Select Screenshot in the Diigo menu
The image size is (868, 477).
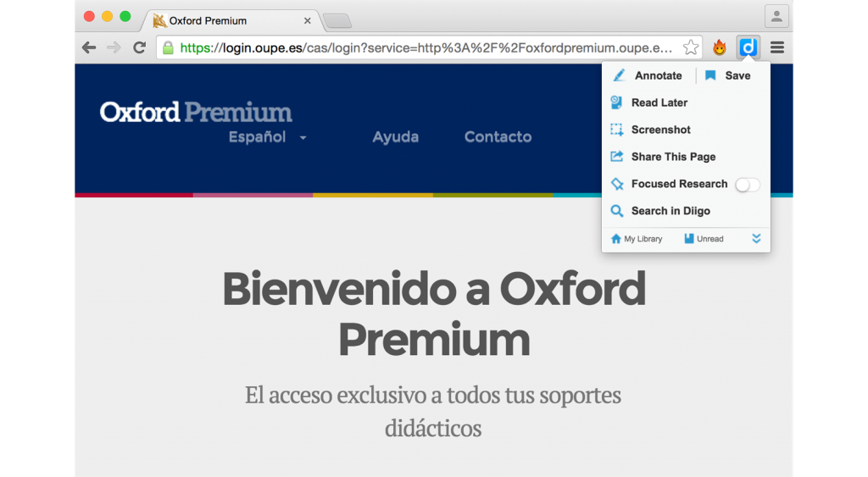click(660, 130)
